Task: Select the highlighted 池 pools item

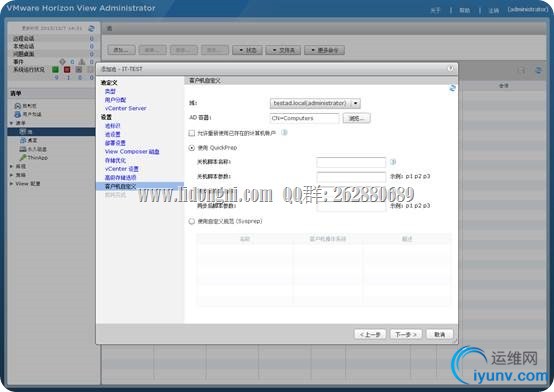Action: tap(51, 131)
